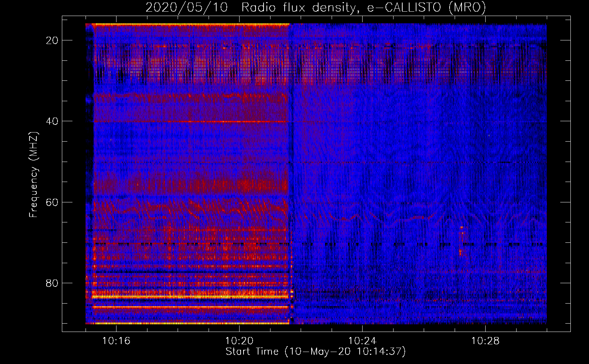
Task: Click the 10:16 time axis label
Action: coord(116,341)
